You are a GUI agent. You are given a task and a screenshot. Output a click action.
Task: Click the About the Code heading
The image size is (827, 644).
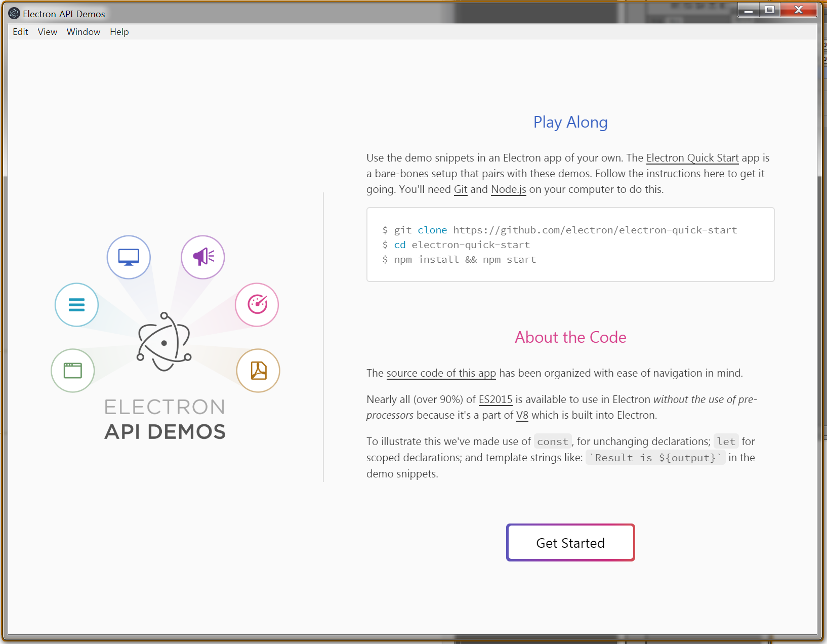(x=570, y=337)
